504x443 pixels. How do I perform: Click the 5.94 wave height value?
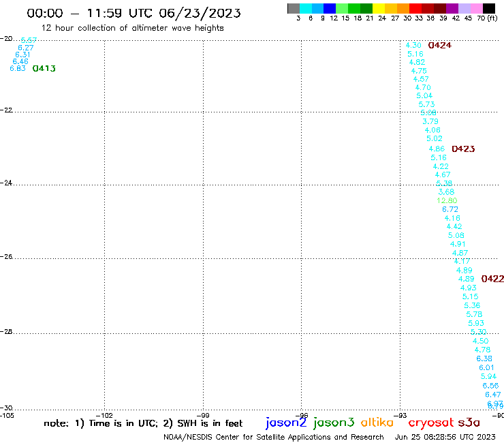(488, 376)
